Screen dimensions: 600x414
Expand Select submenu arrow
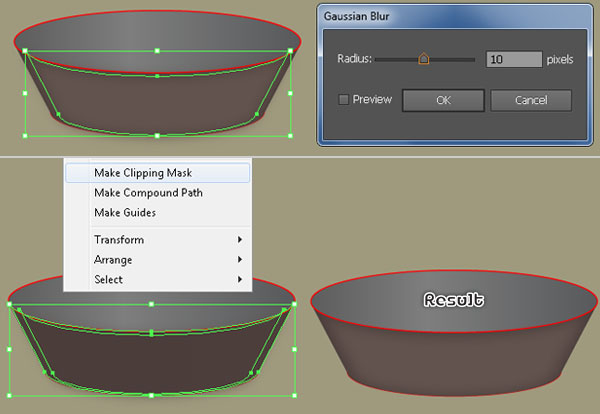coord(240,279)
